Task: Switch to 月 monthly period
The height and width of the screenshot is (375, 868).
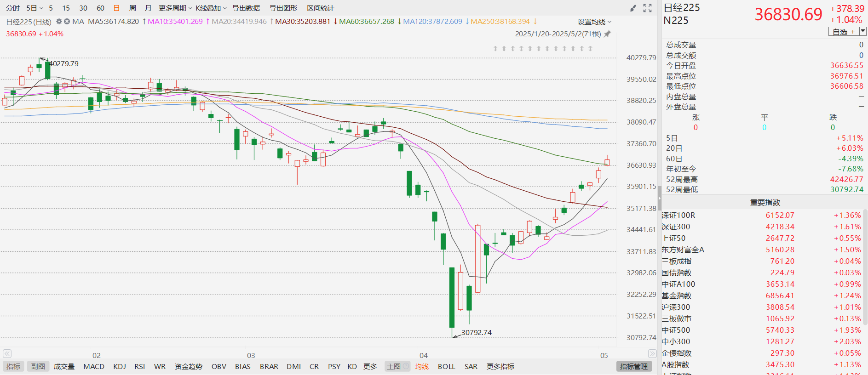Action: click(x=148, y=8)
